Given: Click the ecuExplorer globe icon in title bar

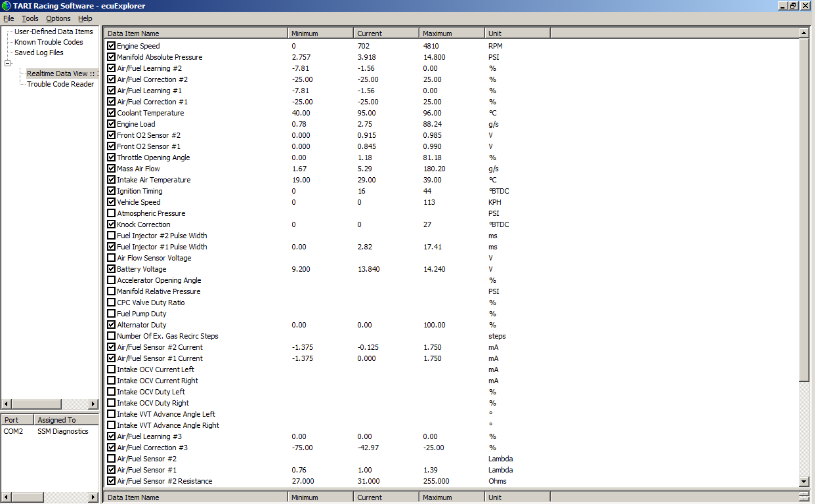Looking at the screenshot, I should click(7, 6).
